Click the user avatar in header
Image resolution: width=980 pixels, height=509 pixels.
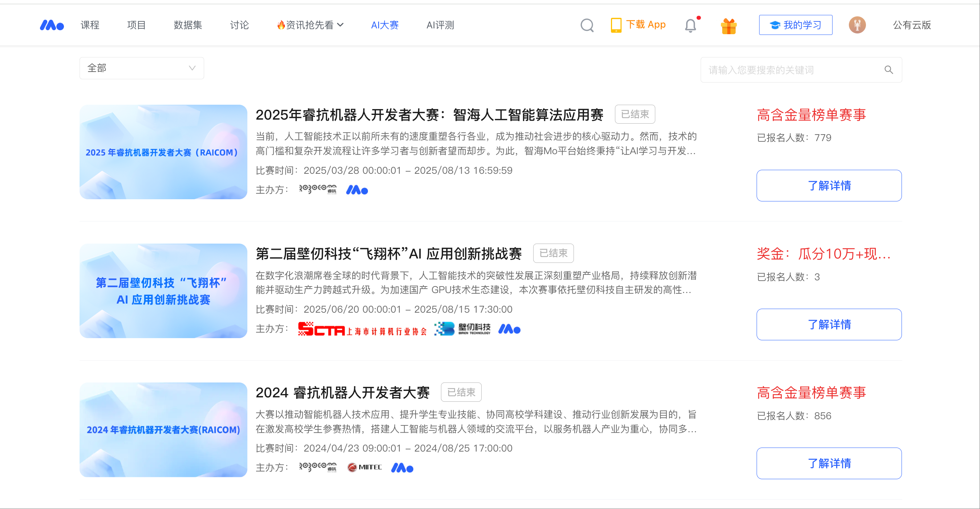[x=857, y=25]
